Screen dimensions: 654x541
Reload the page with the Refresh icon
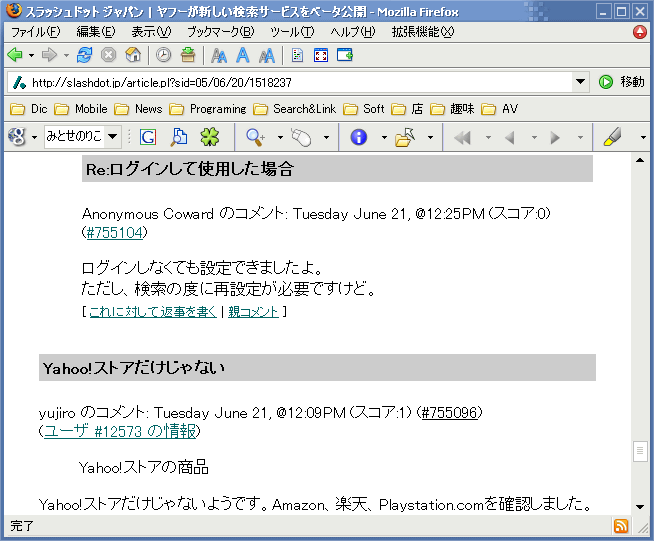(x=84, y=55)
